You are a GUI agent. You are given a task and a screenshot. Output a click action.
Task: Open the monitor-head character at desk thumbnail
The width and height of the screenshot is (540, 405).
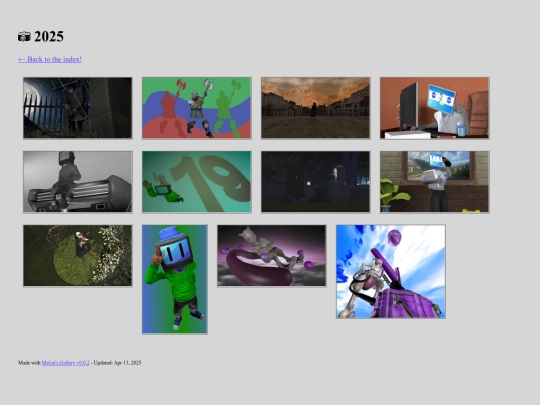pos(435,108)
